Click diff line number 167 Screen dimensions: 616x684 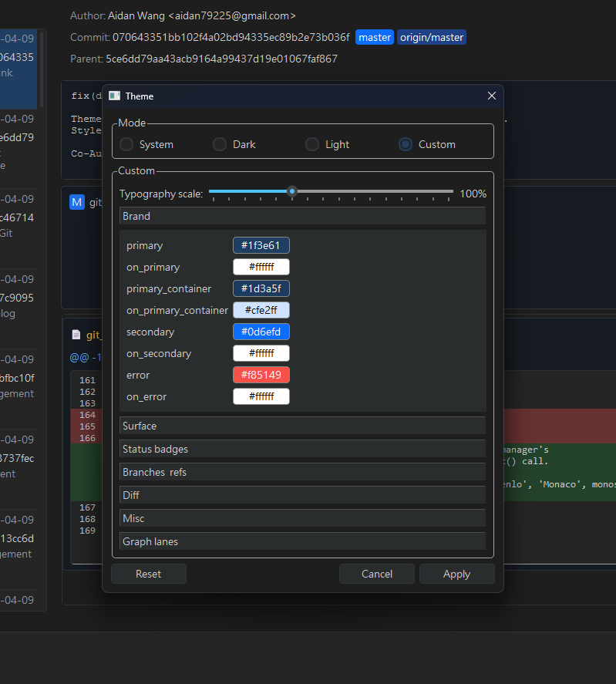[x=87, y=507]
